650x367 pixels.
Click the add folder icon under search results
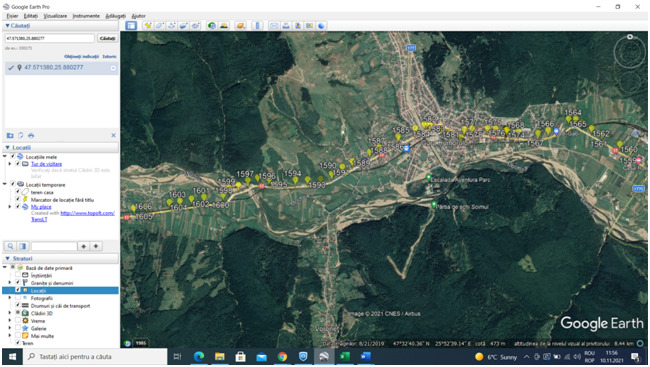(x=10, y=136)
